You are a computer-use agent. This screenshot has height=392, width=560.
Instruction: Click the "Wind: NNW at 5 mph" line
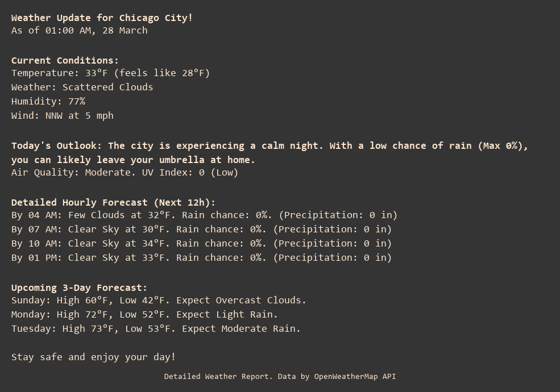(62, 116)
